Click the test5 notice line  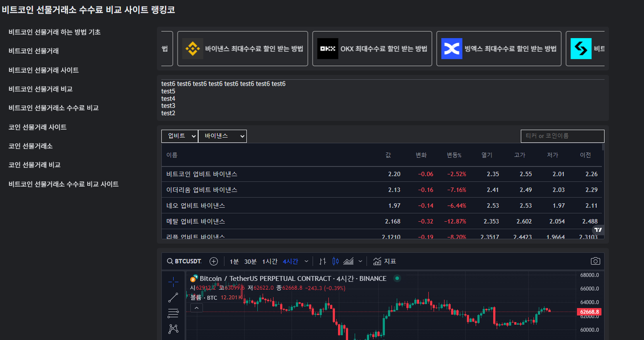pos(168,91)
